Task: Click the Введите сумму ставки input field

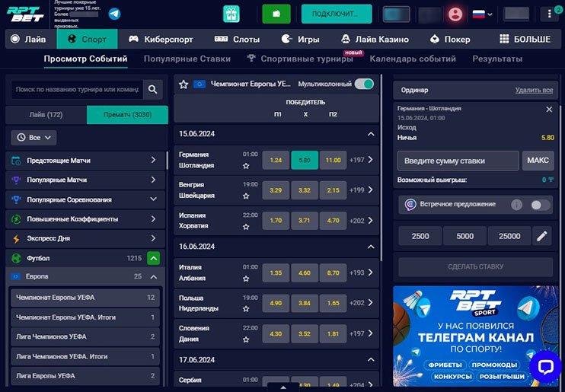Action: point(458,161)
